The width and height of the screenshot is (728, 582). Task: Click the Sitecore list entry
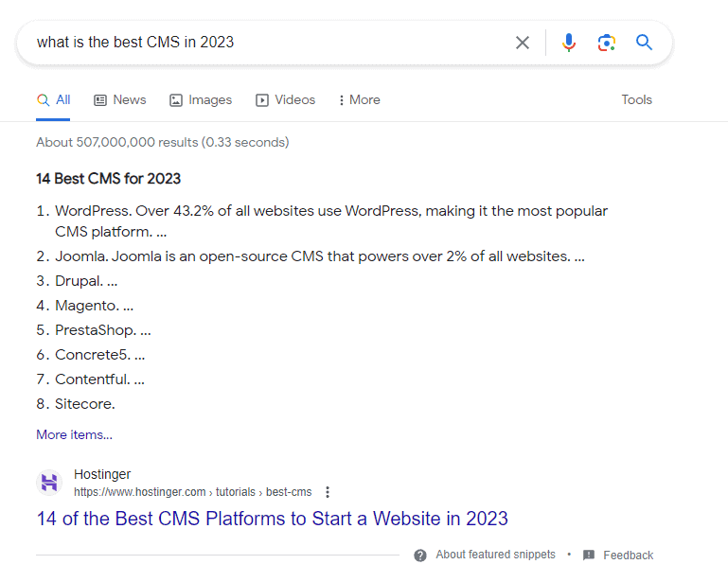85,404
